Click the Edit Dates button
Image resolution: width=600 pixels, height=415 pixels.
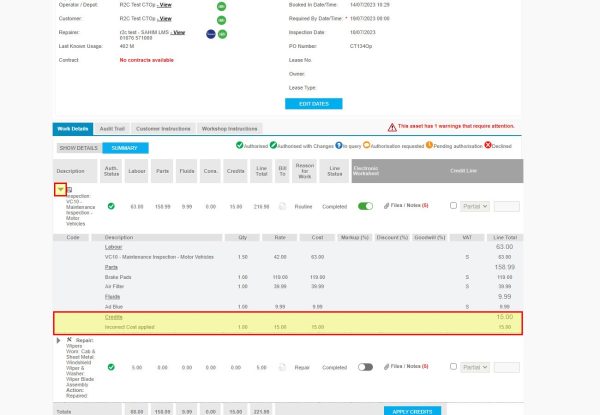pos(314,104)
